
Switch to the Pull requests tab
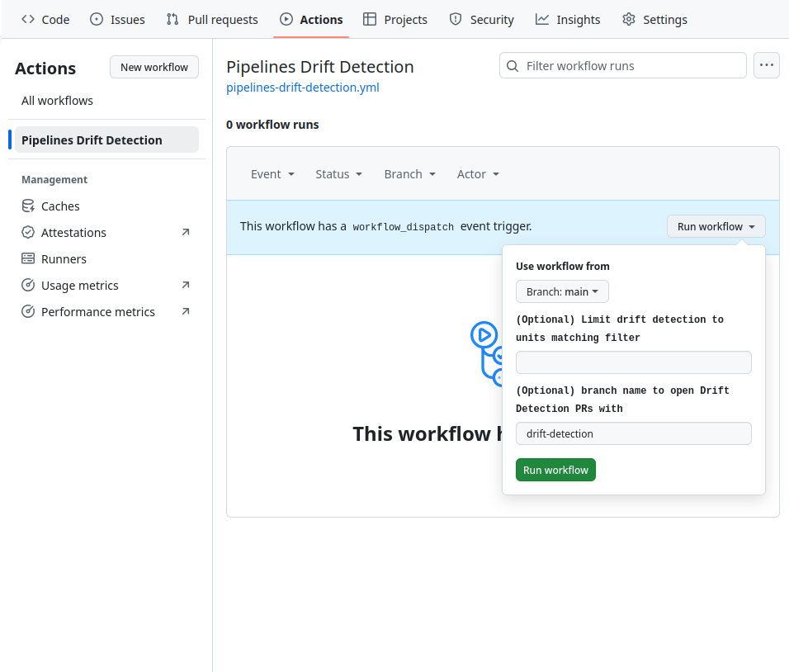click(212, 20)
